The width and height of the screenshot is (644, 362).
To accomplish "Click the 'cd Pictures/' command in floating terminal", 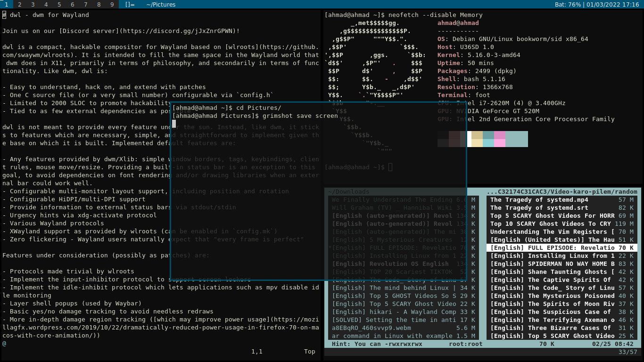I will point(258,108).
